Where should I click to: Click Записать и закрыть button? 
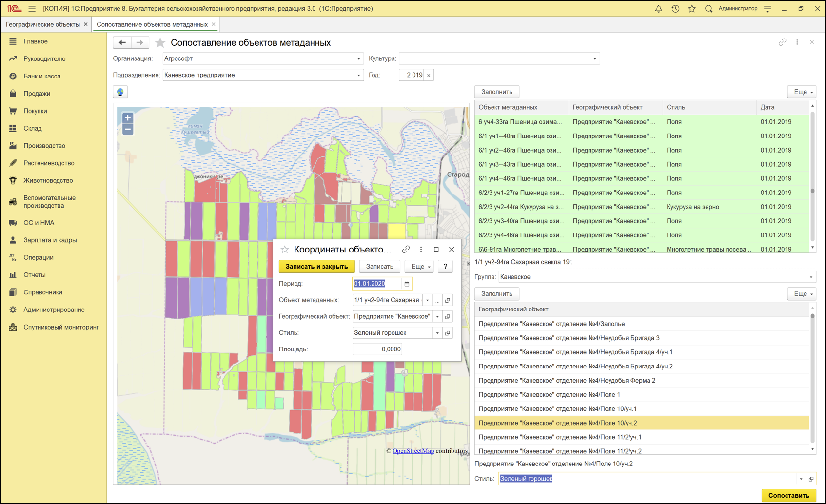(317, 267)
